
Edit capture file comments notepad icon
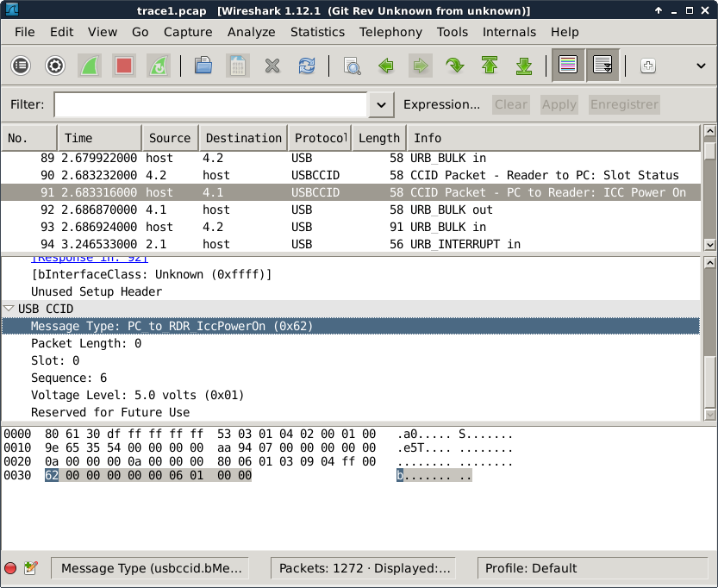tap(31, 568)
